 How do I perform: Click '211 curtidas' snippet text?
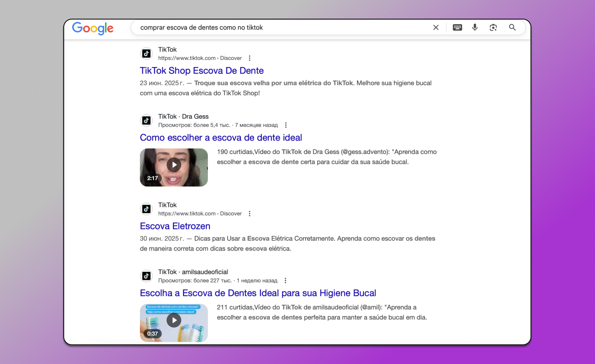[x=235, y=308]
